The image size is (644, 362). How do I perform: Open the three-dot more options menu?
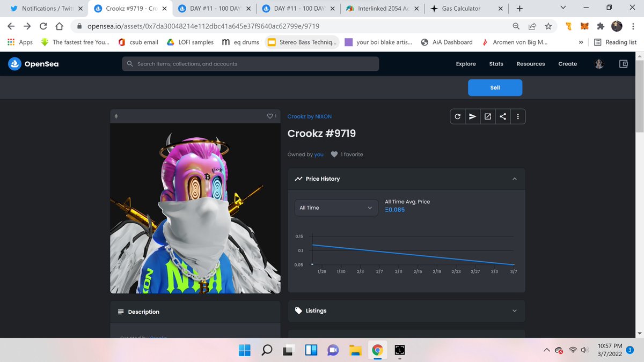(x=517, y=116)
